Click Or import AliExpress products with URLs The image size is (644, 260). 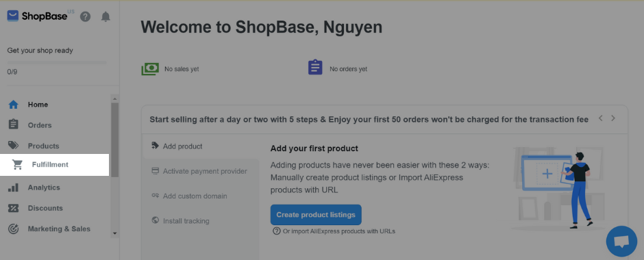339,231
